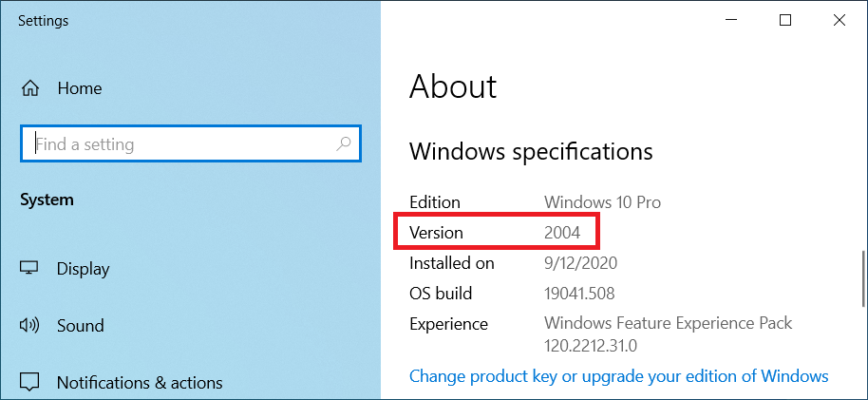868x400 pixels.
Task: Click the Version value 2004
Action: click(562, 233)
